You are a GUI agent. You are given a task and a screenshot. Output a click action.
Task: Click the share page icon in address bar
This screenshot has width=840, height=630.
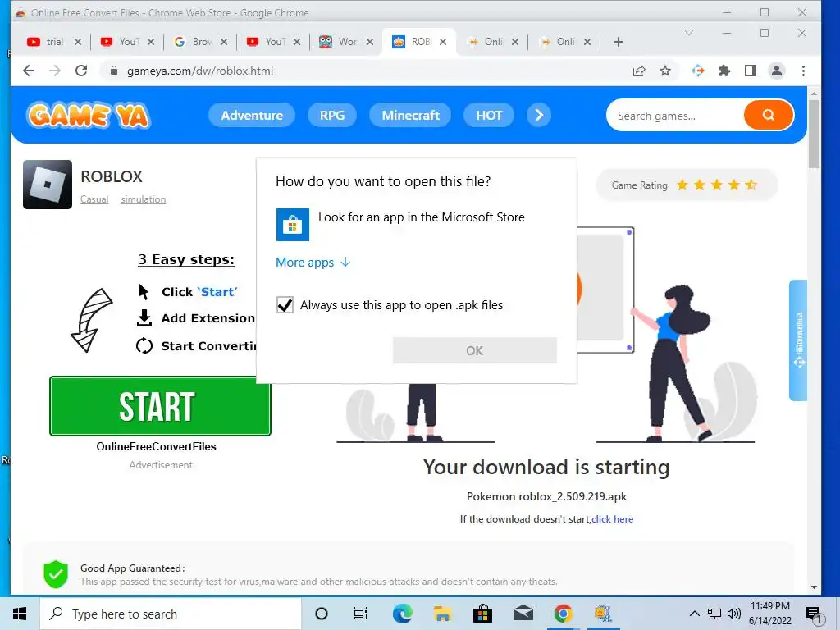[x=638, y=71]
